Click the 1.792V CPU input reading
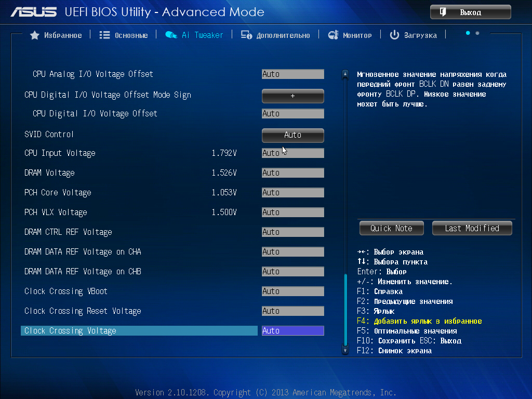 pyautogui.click(x=224, y=153)
